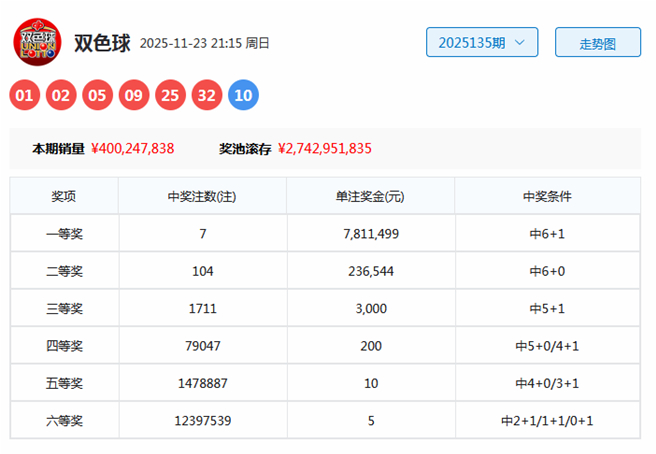
Task: Click red ball 25
Action: [170, 95]
